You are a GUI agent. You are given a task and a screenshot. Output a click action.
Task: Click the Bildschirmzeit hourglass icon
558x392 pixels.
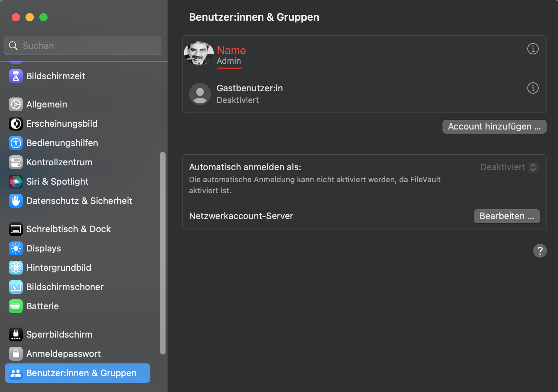(x=16, y=76)
